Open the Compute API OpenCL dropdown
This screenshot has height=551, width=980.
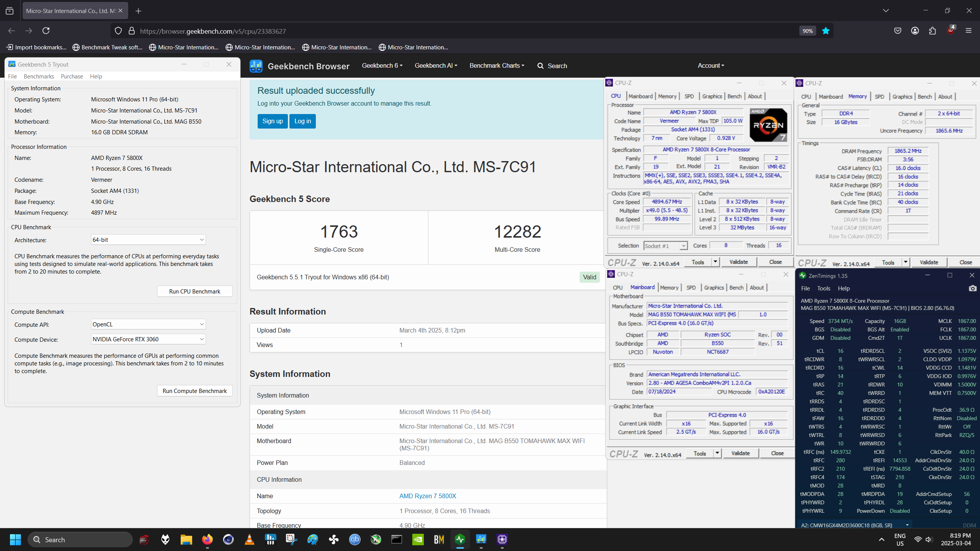[x=149, y=324]
